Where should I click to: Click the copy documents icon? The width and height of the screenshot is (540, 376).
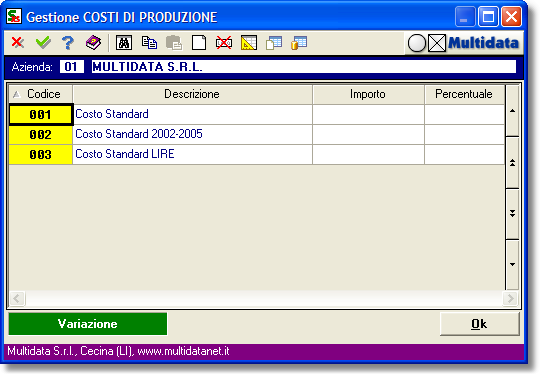(149, 43)
